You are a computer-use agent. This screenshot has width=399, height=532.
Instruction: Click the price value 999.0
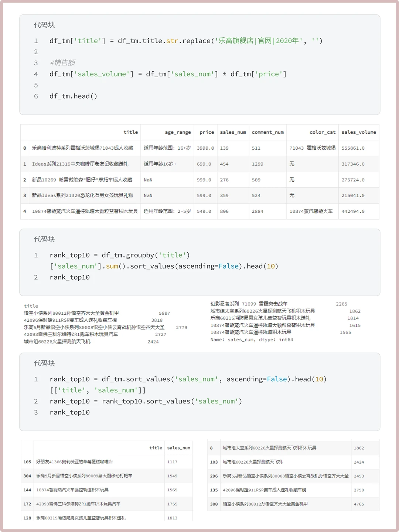pos(204,180)
